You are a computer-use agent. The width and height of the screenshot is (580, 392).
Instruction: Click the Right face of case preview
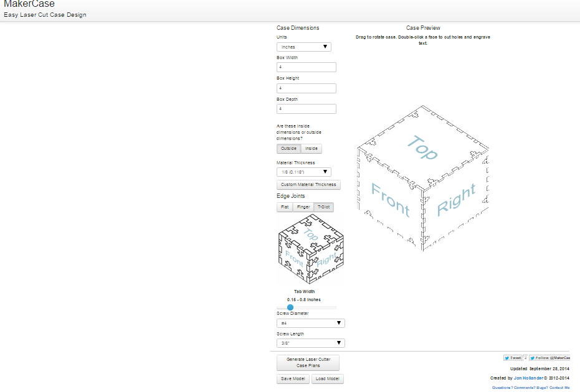(x=456, y=200)
